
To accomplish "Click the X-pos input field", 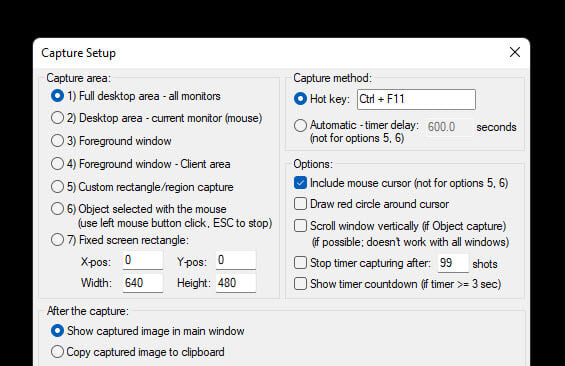I will pyautogui.click(x=143, y=260).
